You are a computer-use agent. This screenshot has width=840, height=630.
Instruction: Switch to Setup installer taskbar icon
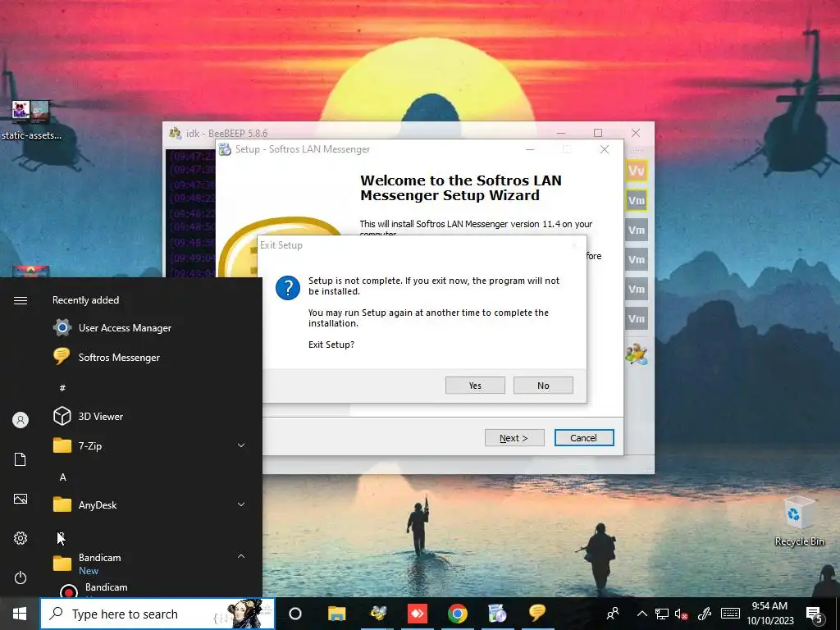pyautogui.click(x=497, y=614)
